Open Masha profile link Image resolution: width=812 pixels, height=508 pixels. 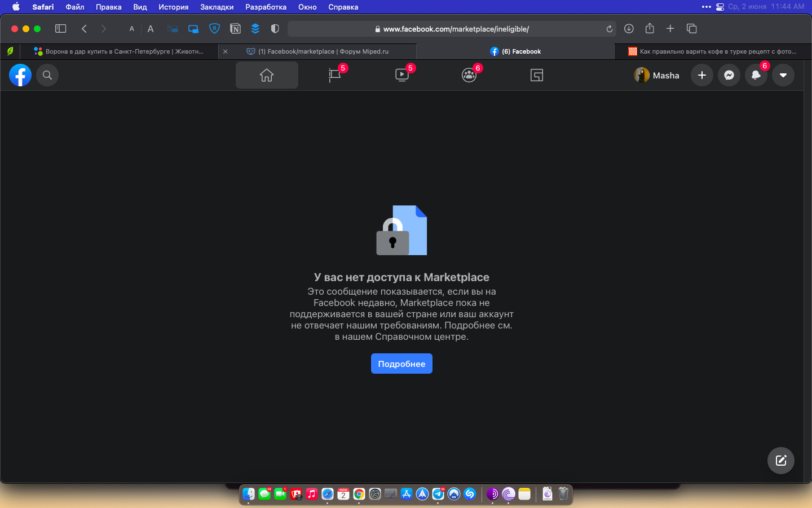657,75
